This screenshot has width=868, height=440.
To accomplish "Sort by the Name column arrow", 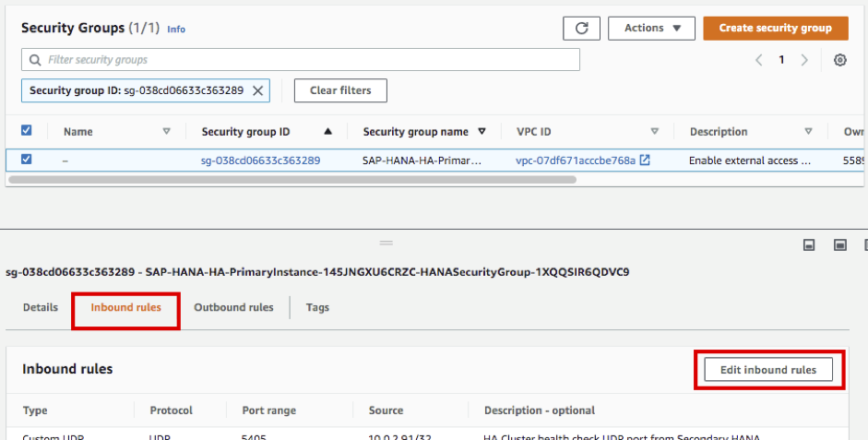I will (x=167, y=132).
